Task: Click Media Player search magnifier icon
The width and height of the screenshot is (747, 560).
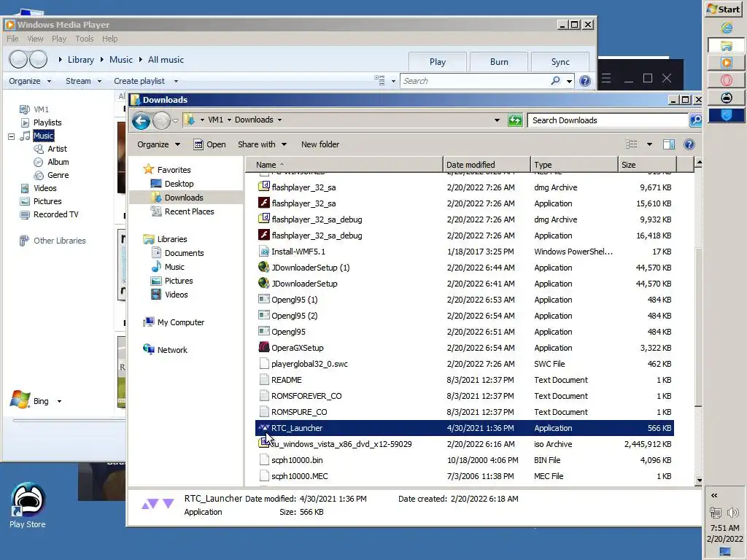Action: [x=555, y=80]
